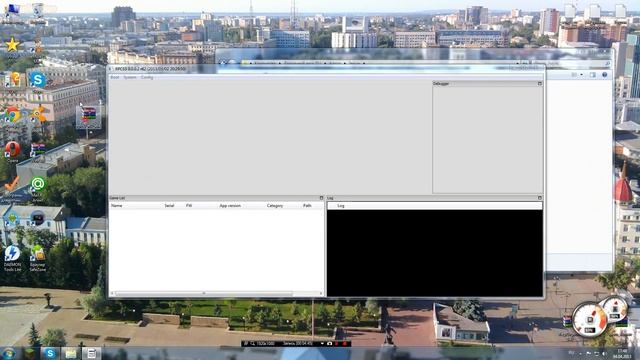Select the orange pinwheel desktop shortcut
The height and width of the screenshot is (360, 640).
point(38,115)
